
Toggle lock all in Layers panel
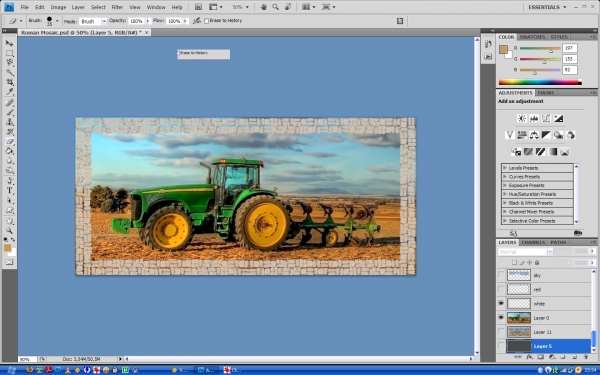pyautogui.click(x=537, y=262)
